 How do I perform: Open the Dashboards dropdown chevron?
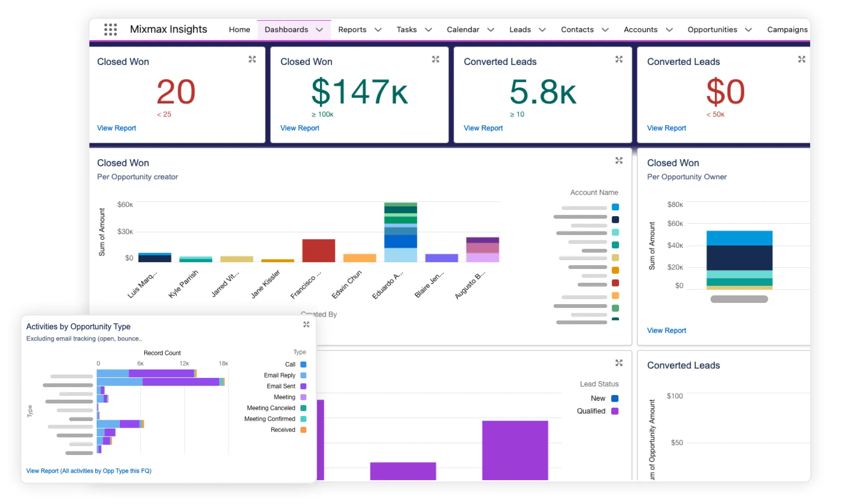(x=320, y=30)
